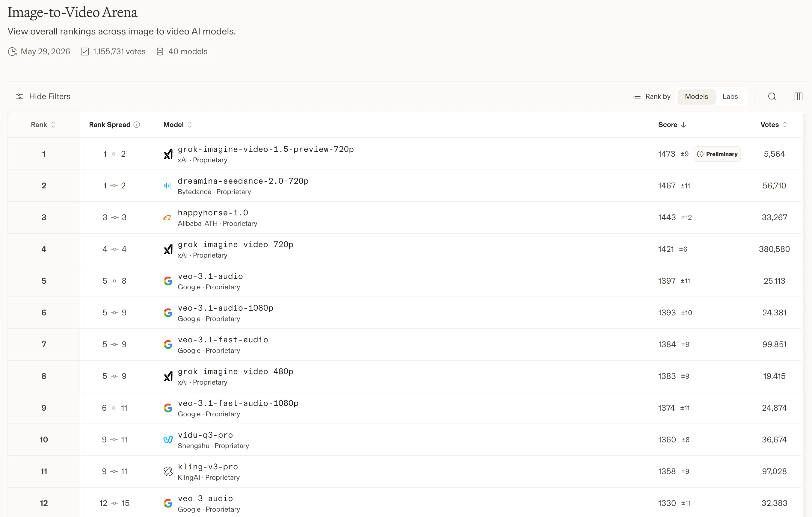Click the score 1473 cell
The image size is (812, 517).
point(666,154)
